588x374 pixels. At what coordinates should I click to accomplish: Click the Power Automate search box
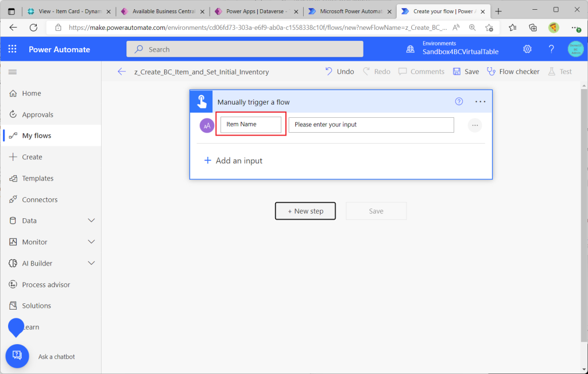(245, 49)
